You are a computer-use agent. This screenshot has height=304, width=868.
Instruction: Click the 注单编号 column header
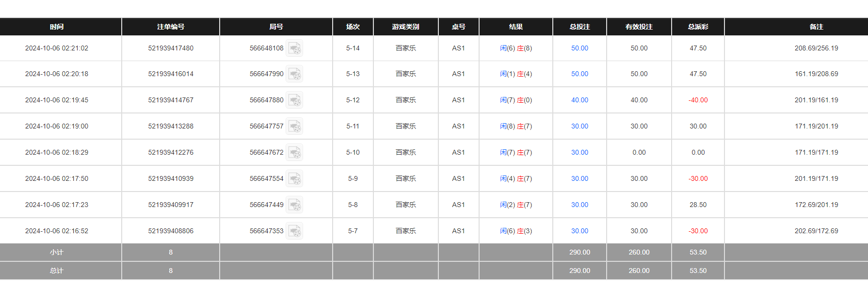[x=171, y=27]
